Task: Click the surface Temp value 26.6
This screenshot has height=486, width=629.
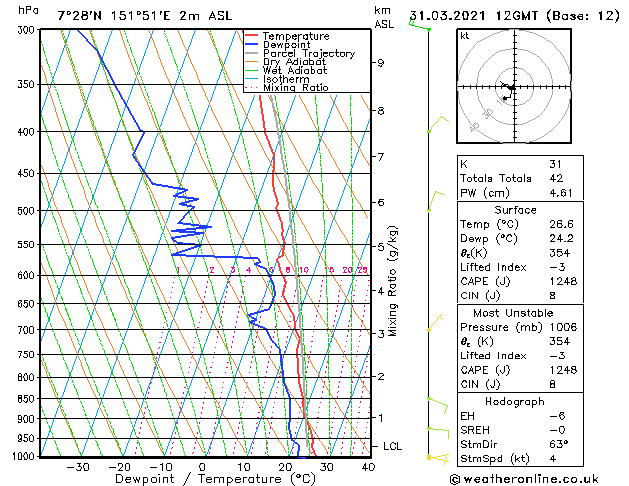Action: coord(561,224)
